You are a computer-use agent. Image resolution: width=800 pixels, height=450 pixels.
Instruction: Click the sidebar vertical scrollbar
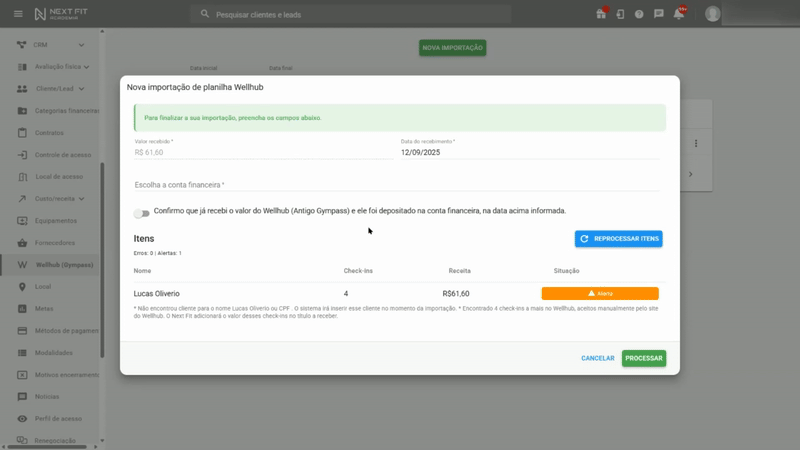click(102, 260)
